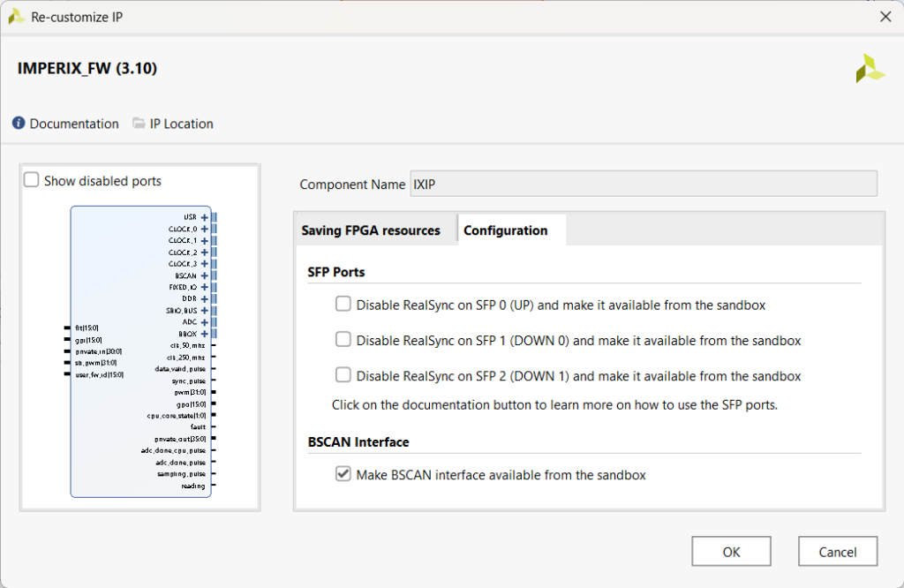Click the IP Location folder icon
The height and width of the screenshot is (588, 904).
[x=139, y=124]
